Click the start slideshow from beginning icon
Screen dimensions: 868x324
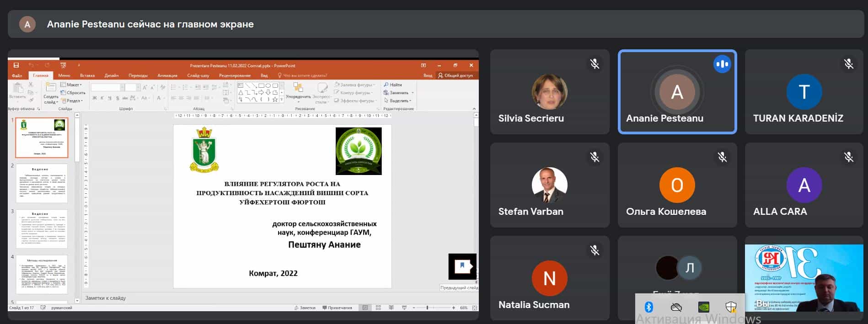point(63,65)
